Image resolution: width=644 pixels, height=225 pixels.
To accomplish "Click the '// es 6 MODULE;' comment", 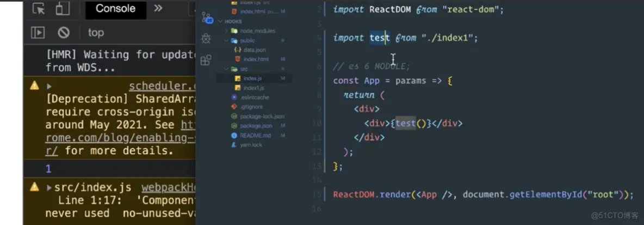I will (x=371, y=66).
